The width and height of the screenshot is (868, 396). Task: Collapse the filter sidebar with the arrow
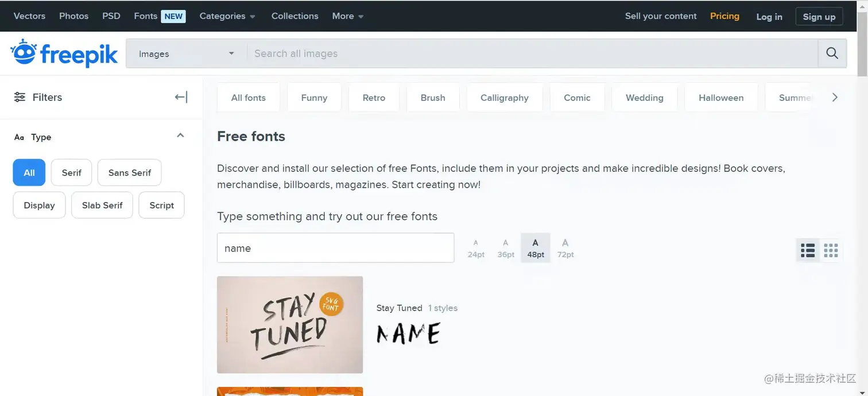(x=180, y=97)
